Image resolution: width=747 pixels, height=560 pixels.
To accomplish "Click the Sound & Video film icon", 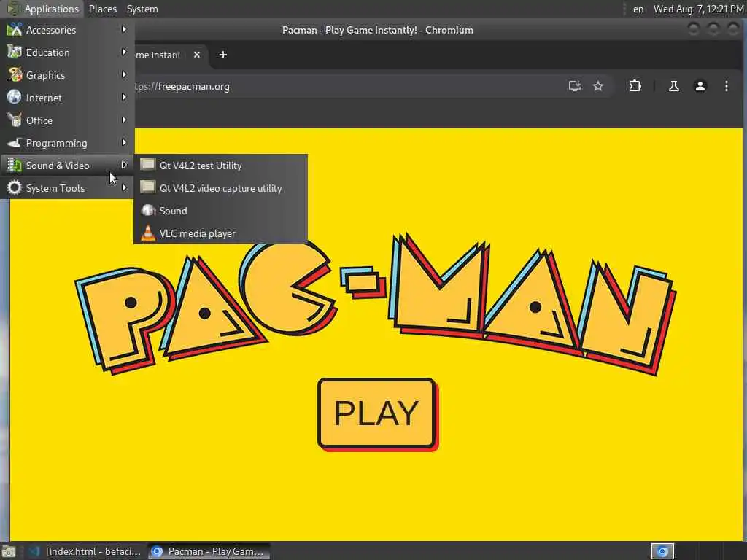I will click(x=15, y=166).
